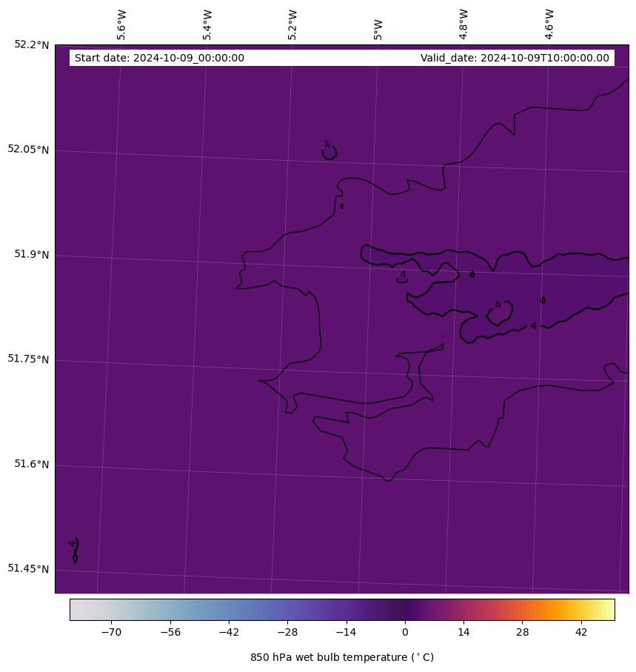Pick the yellow end of the colorbar
Screen dimensions: 636x672
tap(609, 609)
